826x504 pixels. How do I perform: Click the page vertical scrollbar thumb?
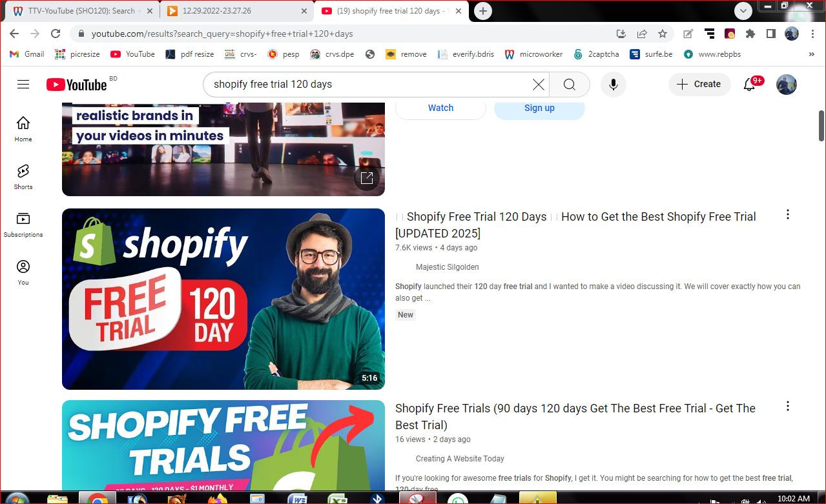coord(821,125)
